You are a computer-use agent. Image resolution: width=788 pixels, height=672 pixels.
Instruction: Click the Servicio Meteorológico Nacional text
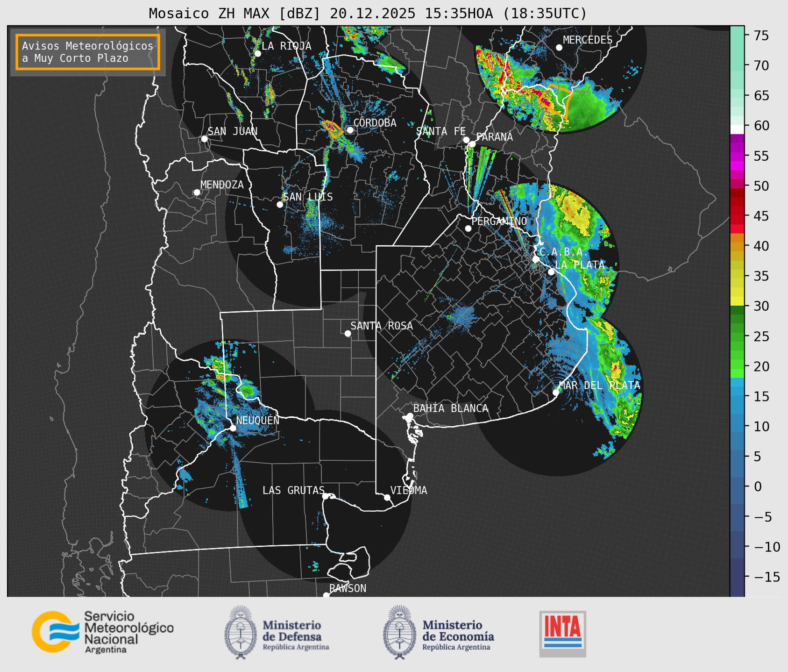click(128, 632)
